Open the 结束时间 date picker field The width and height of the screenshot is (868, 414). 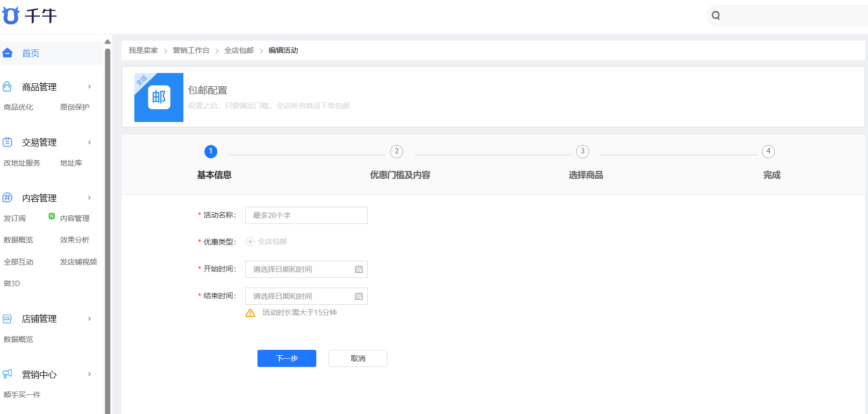tap(306, 296)
